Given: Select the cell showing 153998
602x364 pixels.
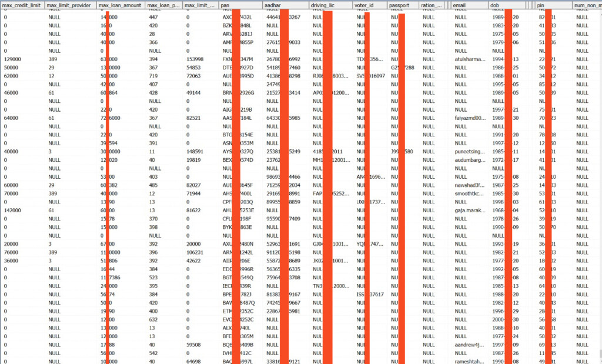Looking at the screenshot, I should [195, 59].
